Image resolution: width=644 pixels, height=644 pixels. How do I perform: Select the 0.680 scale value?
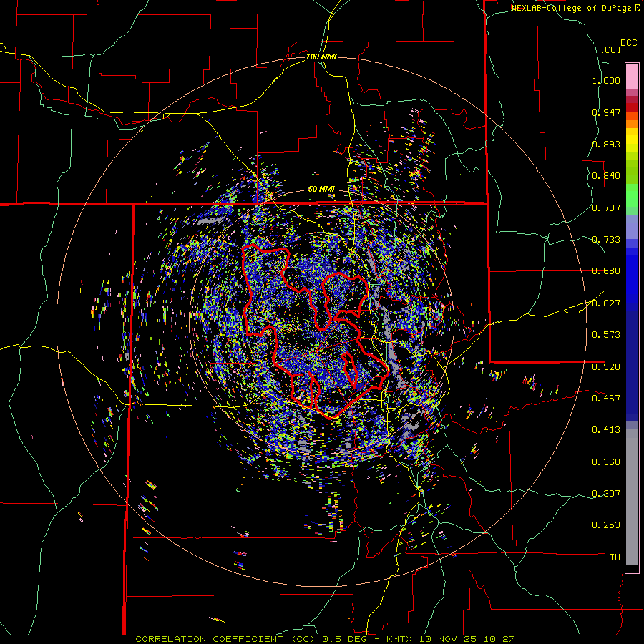tap(606, 271)
